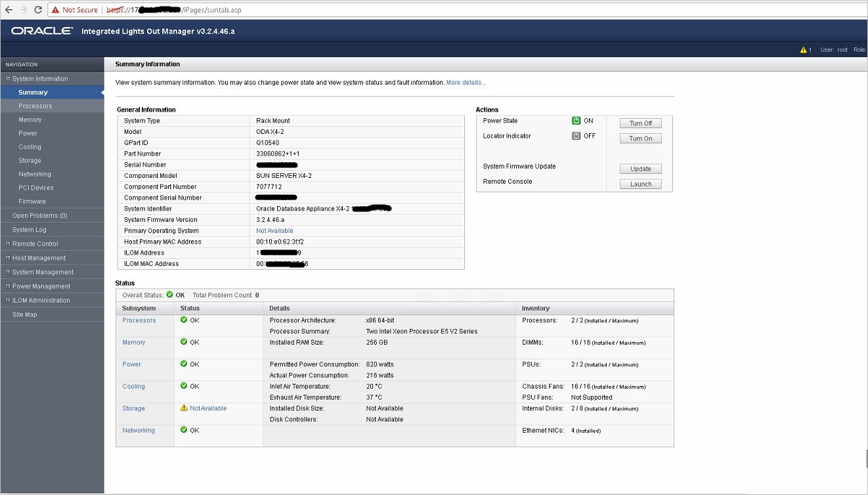Click Exhaust Air Temperature 37 °C
868x495 pixels.
[374, 397]
